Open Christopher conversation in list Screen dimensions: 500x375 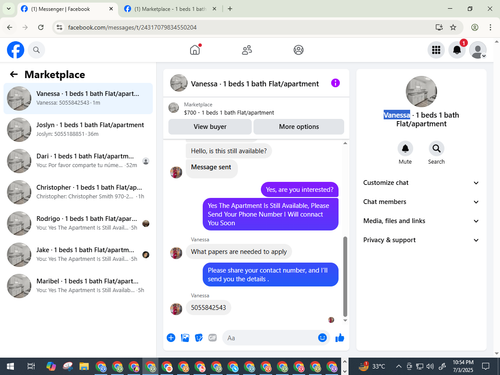(x=78, y=192)
